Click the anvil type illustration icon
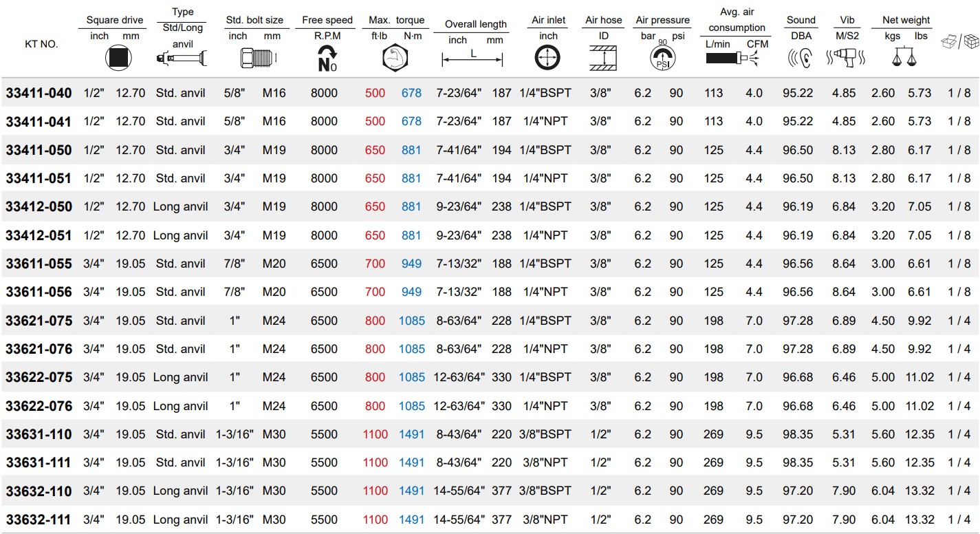 (180, 58)
